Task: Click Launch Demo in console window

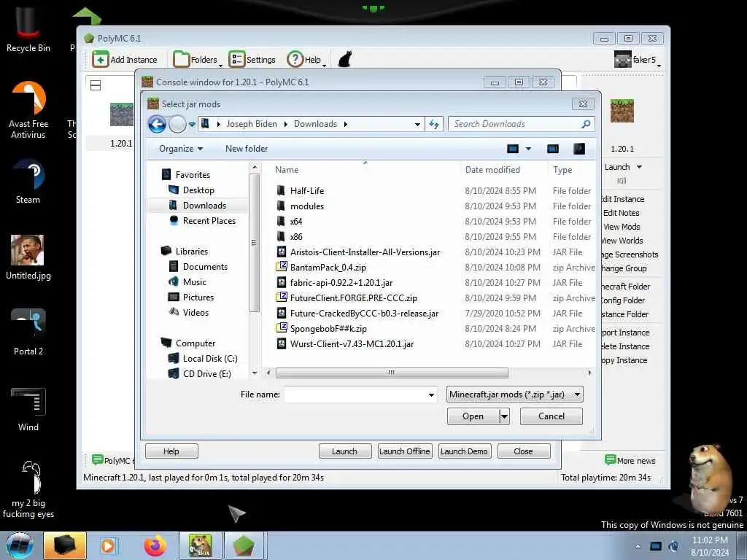Action: 463,451
